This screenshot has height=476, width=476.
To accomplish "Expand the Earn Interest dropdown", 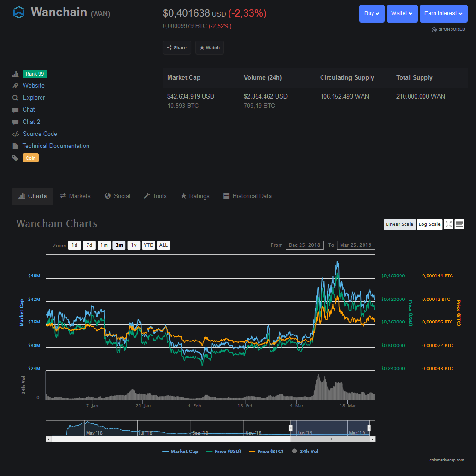I will click(444, 13).
